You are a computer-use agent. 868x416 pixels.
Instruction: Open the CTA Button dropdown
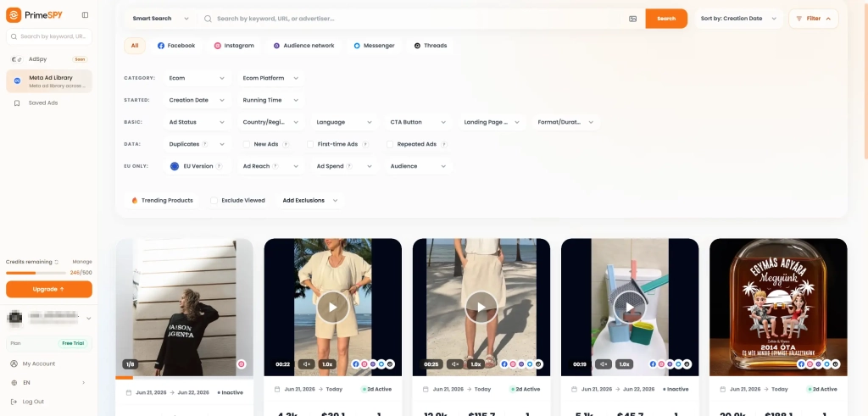[418, 122]
